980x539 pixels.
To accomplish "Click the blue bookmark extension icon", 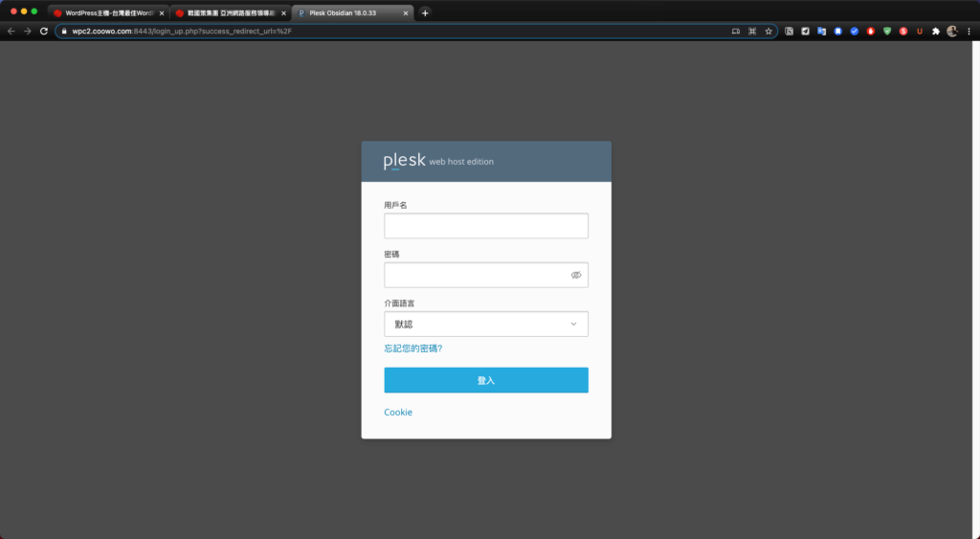I will click(x=838, y=32).
